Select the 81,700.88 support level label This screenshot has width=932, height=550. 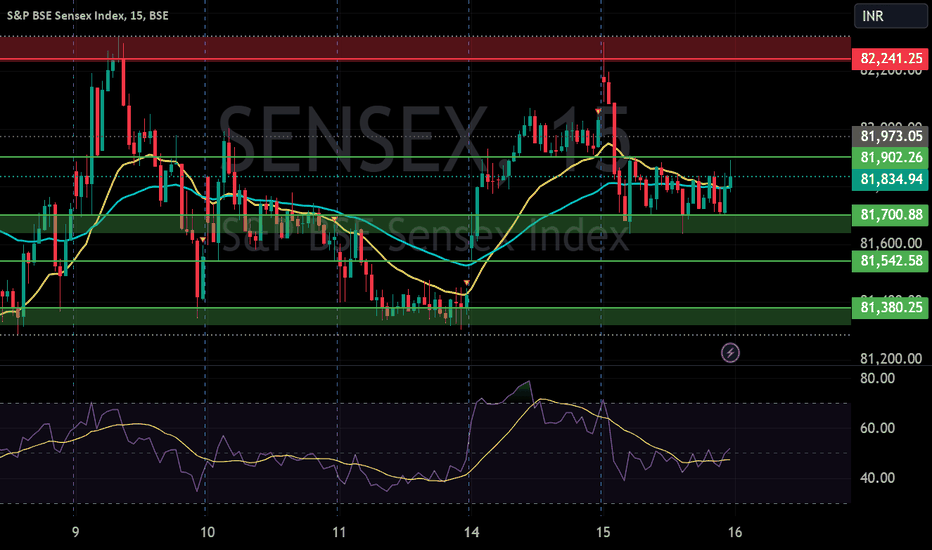click(x=890, y=214)
